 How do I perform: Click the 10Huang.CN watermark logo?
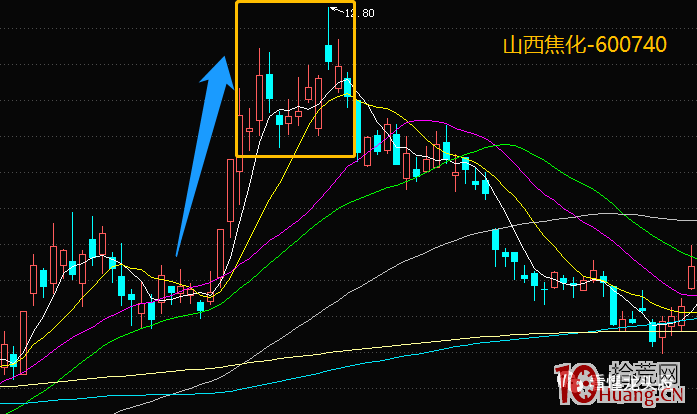coord(621,383)
